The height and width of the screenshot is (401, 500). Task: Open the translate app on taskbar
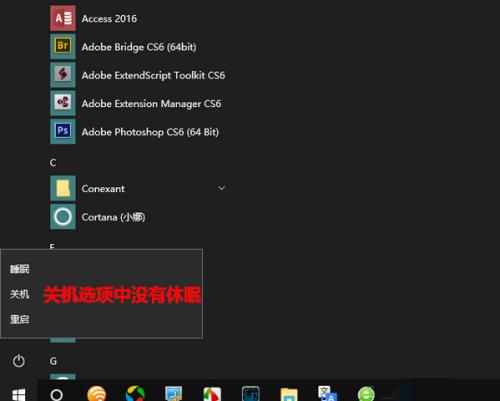(x=327, y=394)
